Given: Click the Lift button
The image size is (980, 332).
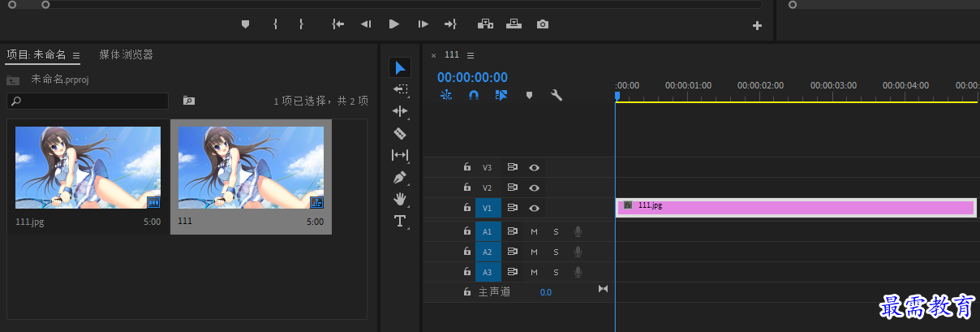Looking at the screenshot, I should pyautogui.click(x=485, y=24).
